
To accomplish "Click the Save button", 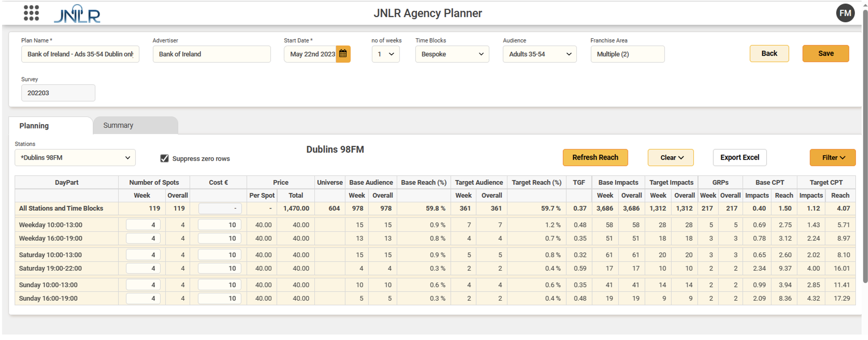I will [x=826, y=53].
